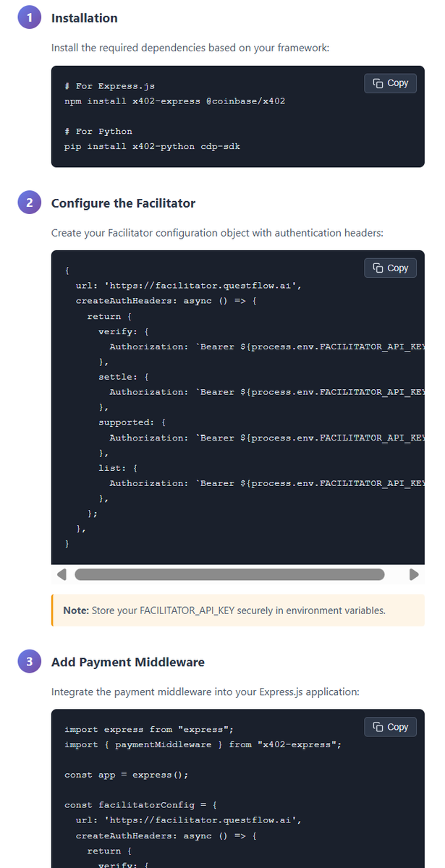Click the "const app = express();" line
Image resolution: width=445 pixels, height=868 pixels.
point(127,775)
